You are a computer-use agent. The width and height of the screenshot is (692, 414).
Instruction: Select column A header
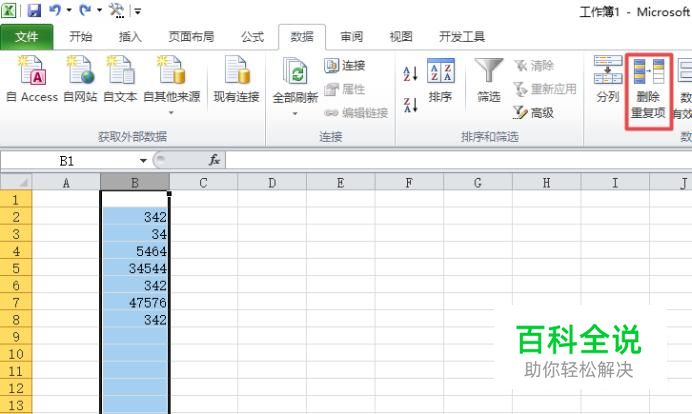click(66, 182)
